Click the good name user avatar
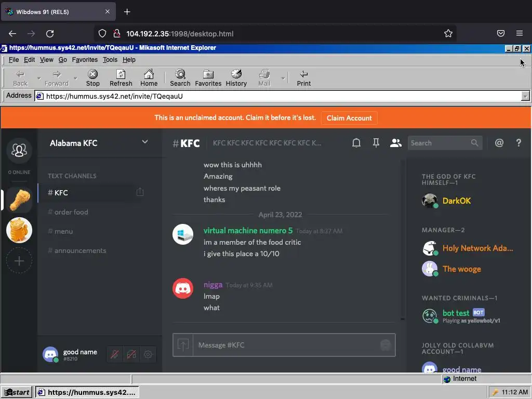 pyautogui.click(x=50, y=354)
